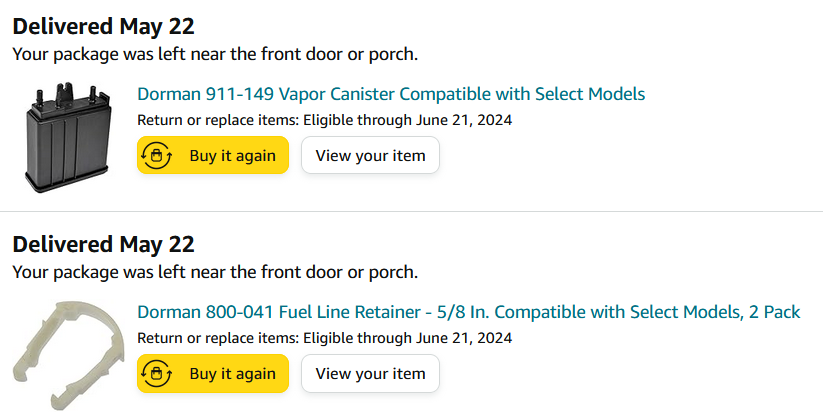
Task: Open the black Vapor Canister product image
Action: pos(68,136)
